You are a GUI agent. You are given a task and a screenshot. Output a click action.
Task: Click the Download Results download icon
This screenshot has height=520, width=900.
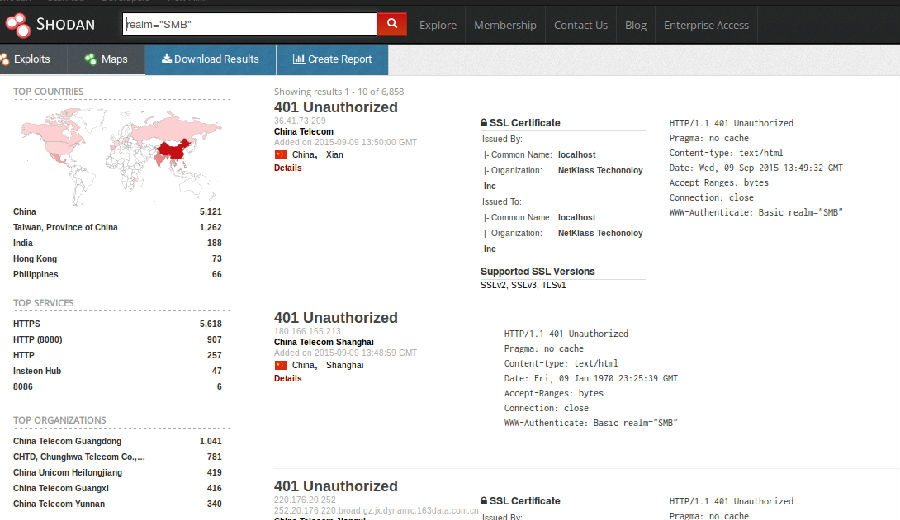pos(166,59)
